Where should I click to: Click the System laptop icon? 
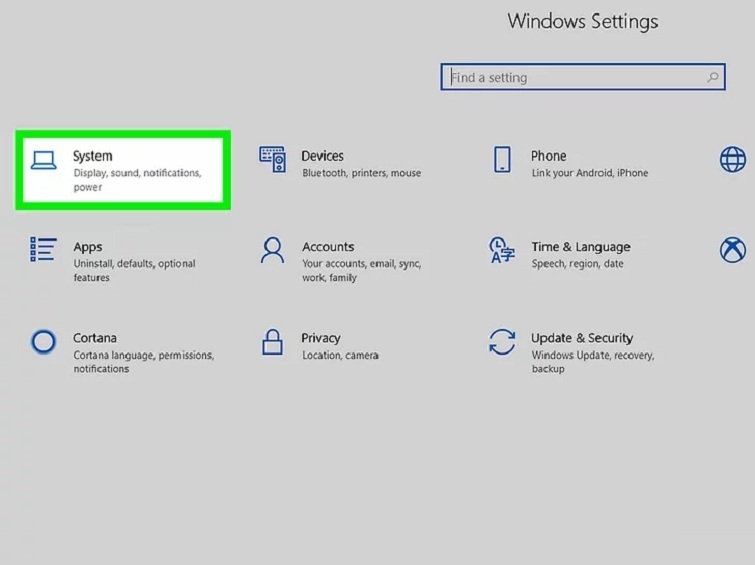click(43, 160)
